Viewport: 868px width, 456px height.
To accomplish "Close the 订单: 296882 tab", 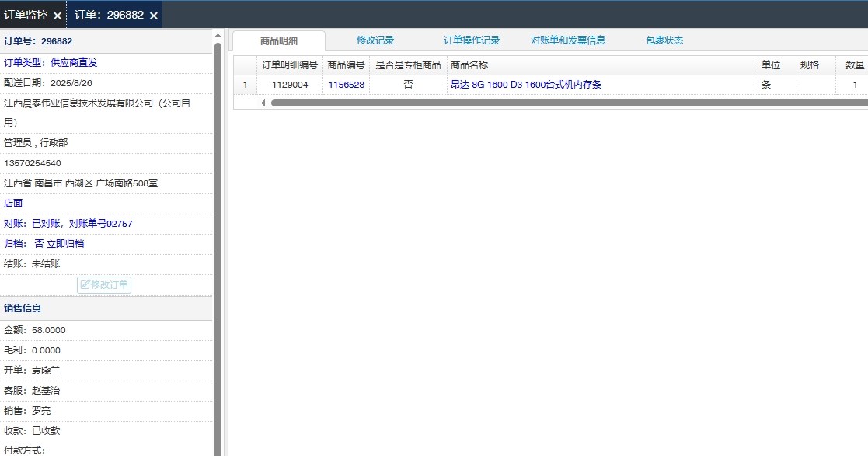I will pyautogui.click(x=154, y=16).
